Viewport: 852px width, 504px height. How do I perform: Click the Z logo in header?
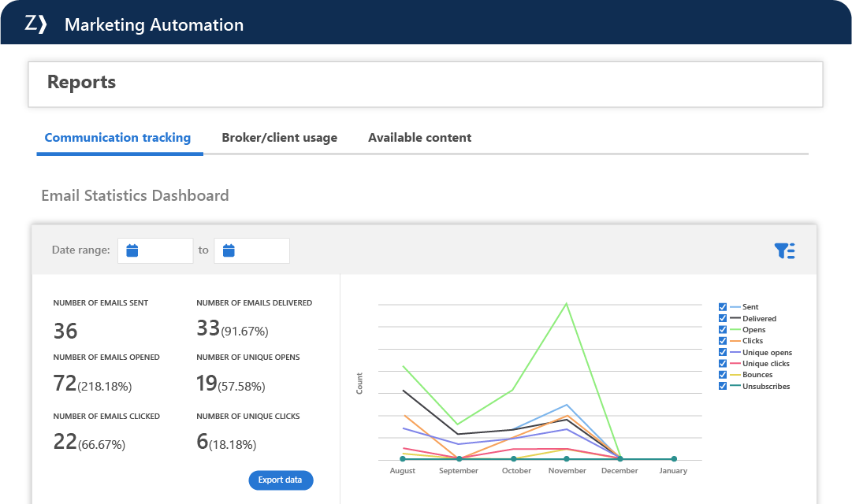pyautogui.click(x=36, y=24)
